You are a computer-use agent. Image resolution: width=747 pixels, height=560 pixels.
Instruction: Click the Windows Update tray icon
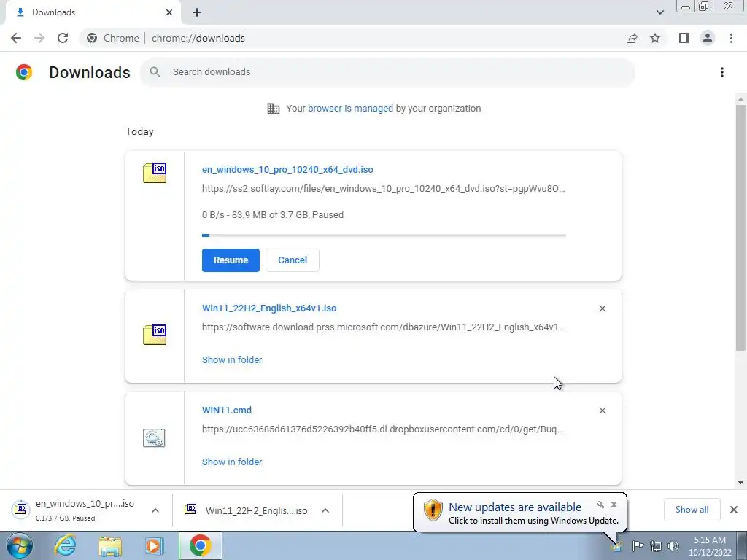click(616, 547)
